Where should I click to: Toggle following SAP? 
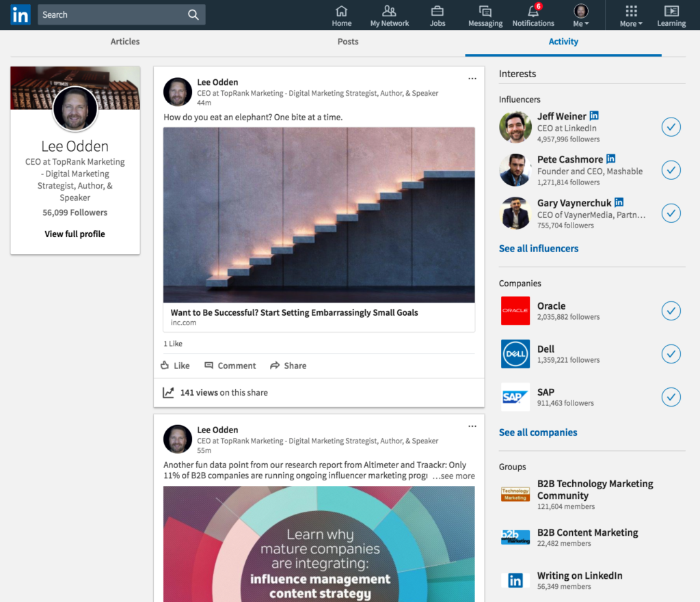pyautogui.click(x=671, y=397)
